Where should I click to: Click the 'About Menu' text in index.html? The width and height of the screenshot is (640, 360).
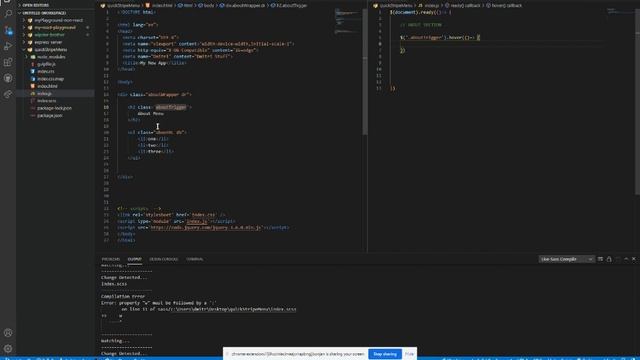[150, 113]
